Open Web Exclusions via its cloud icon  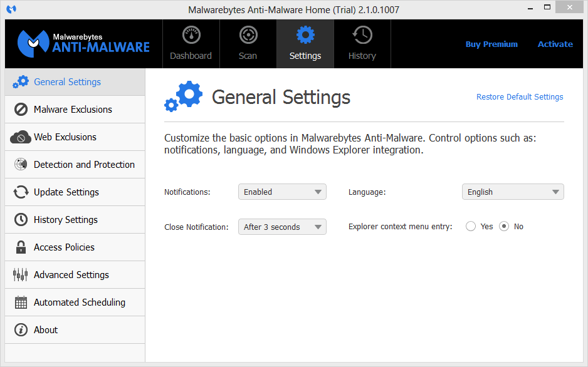[21, 137]
